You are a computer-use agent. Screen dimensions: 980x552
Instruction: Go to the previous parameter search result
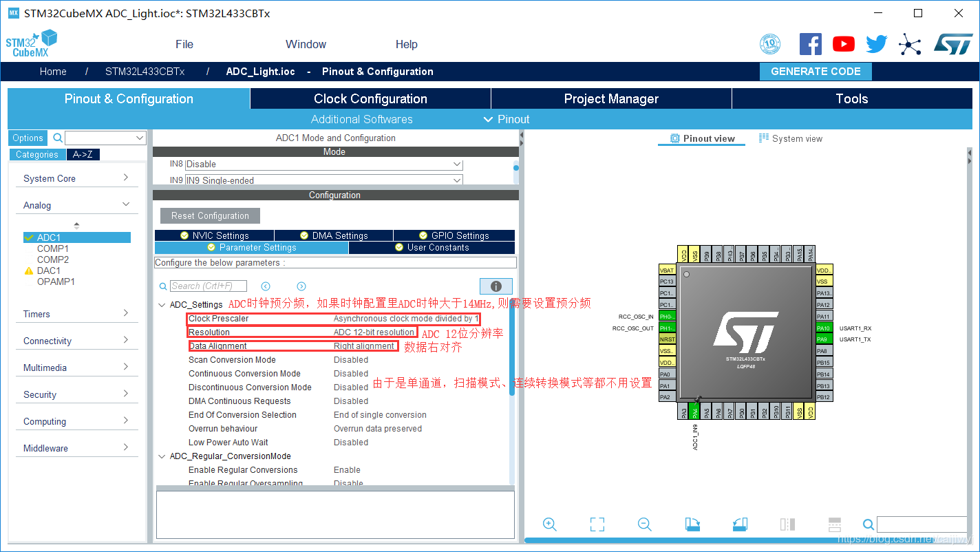[x=266, y=286]
